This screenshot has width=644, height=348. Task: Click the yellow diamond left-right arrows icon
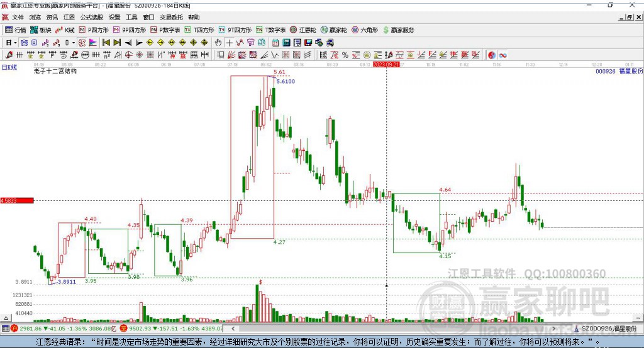[x=172, y=42]
